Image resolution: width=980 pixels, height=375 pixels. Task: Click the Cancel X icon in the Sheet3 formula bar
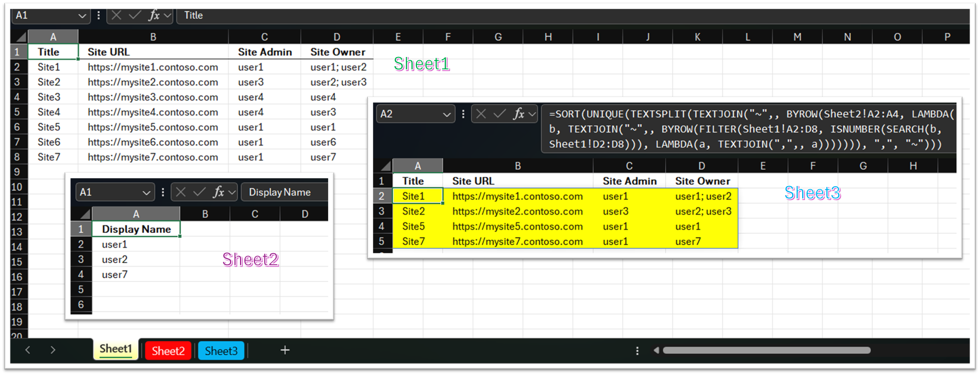pyautogui.click(x=481, y=114)
